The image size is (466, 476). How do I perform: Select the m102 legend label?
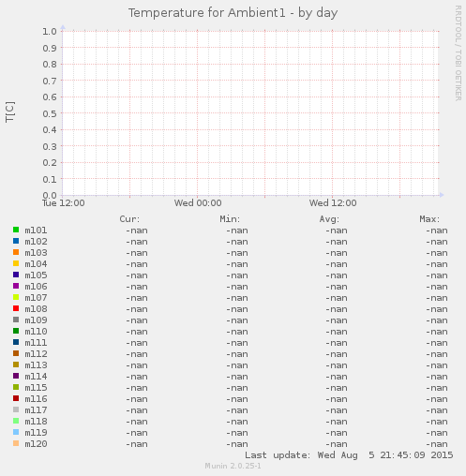[36, 242]
